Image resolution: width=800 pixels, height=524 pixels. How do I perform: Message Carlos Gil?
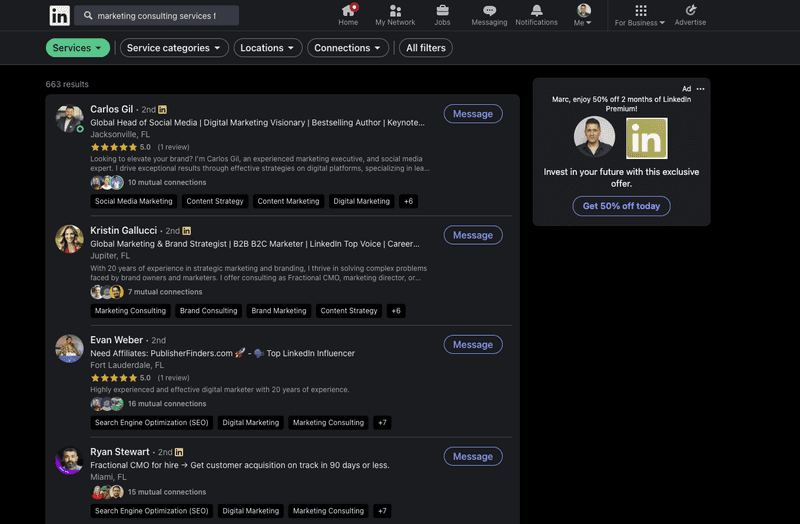[x=473, y=114]
